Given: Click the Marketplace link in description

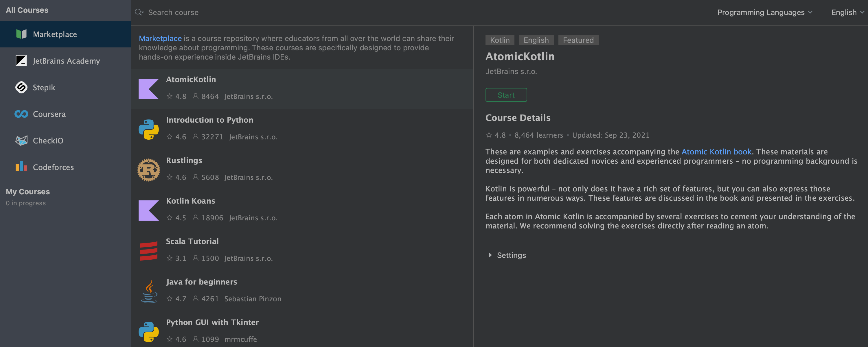Looking at the screenshot, I should 160,38.
